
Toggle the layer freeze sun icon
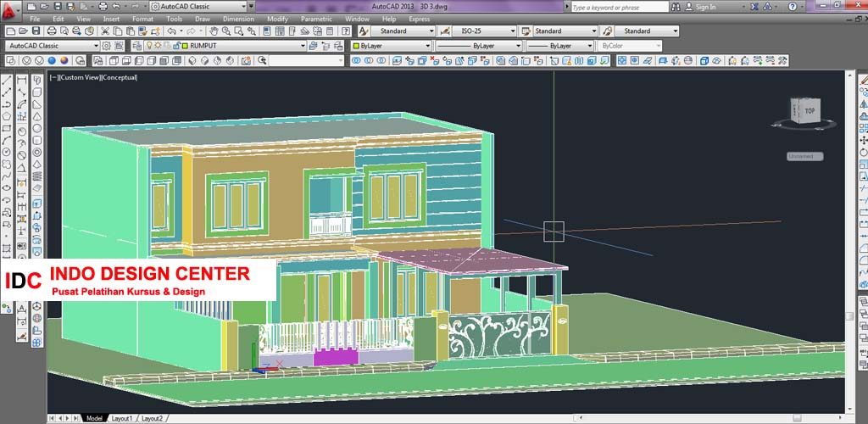click(x=158, y=46)
